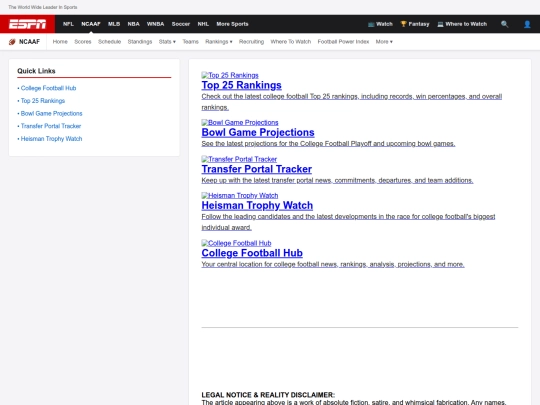Screen dimensions: 540x405
Task: Expand the Stats dropdown
Action: tap(167, 42)
